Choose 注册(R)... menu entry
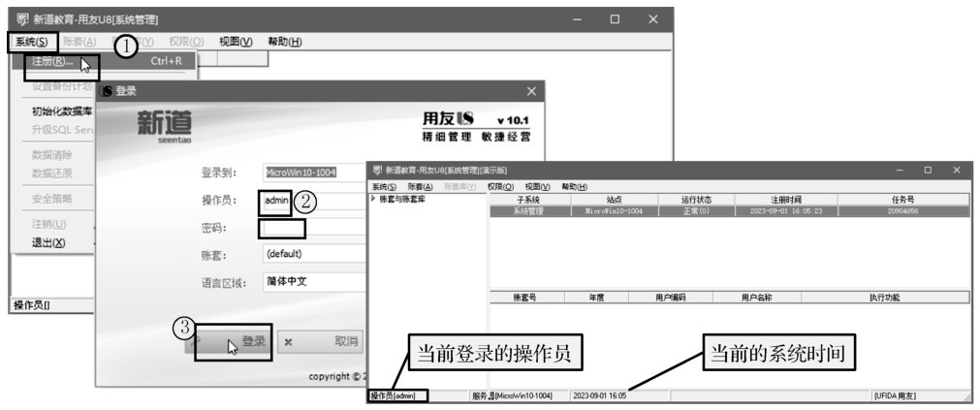 point(104,61)
